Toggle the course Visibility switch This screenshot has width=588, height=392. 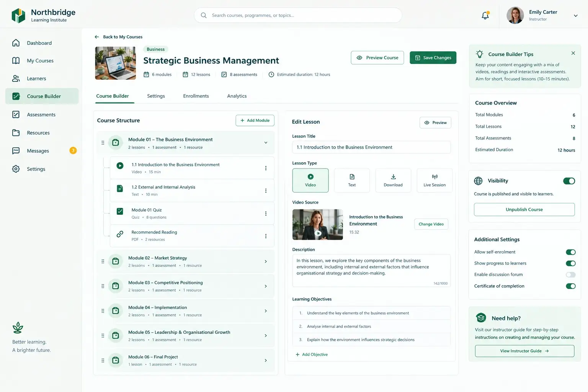click(x=569, y=181)
